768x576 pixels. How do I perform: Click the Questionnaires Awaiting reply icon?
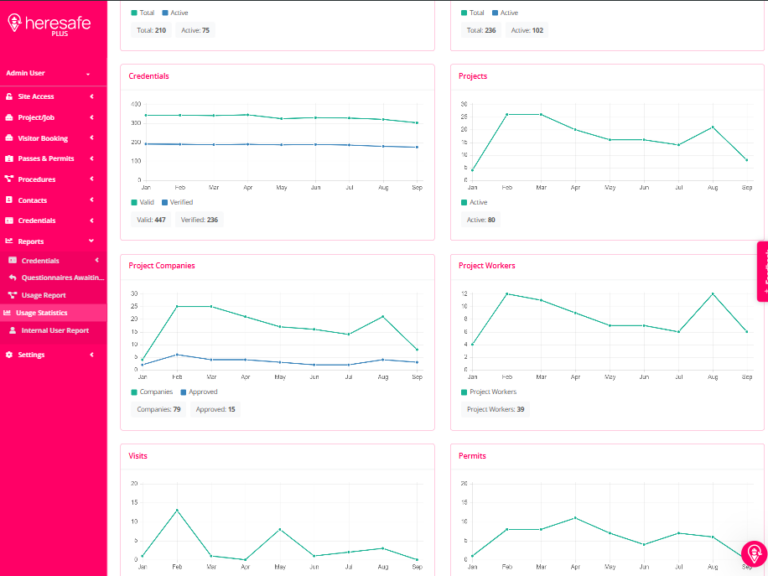(13, 278)
